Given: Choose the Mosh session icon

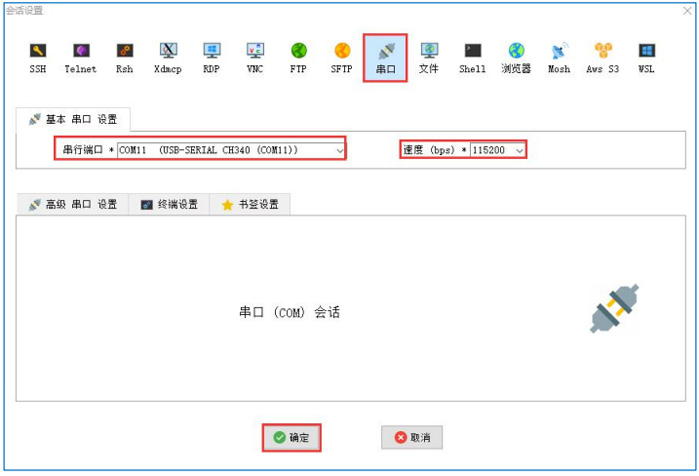Looking at the screenshot, I should [559, 58].
